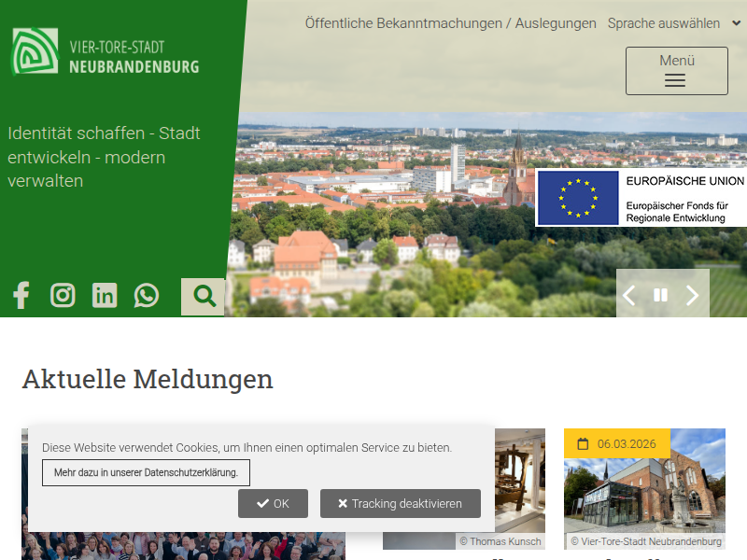This screenshot has width=747, height=560.
Task: Click the Neubrandenburg city logo
Action: click(105, 51)
